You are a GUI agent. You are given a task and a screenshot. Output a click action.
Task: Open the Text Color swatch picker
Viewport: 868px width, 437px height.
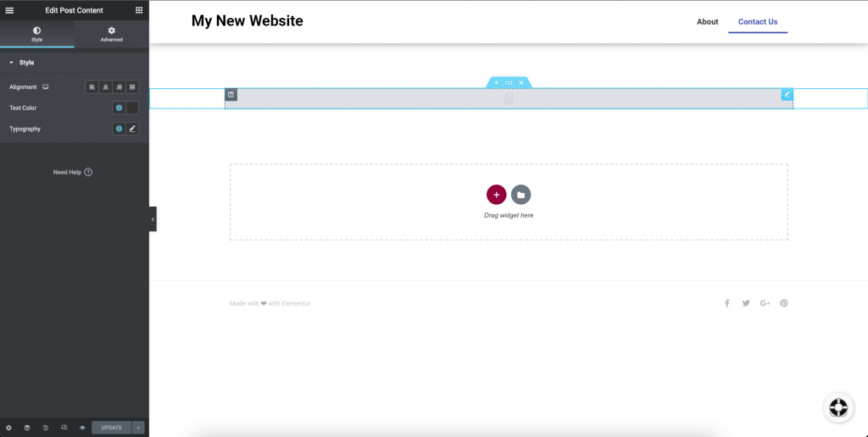pyautogui.click(x=132, y=108)
